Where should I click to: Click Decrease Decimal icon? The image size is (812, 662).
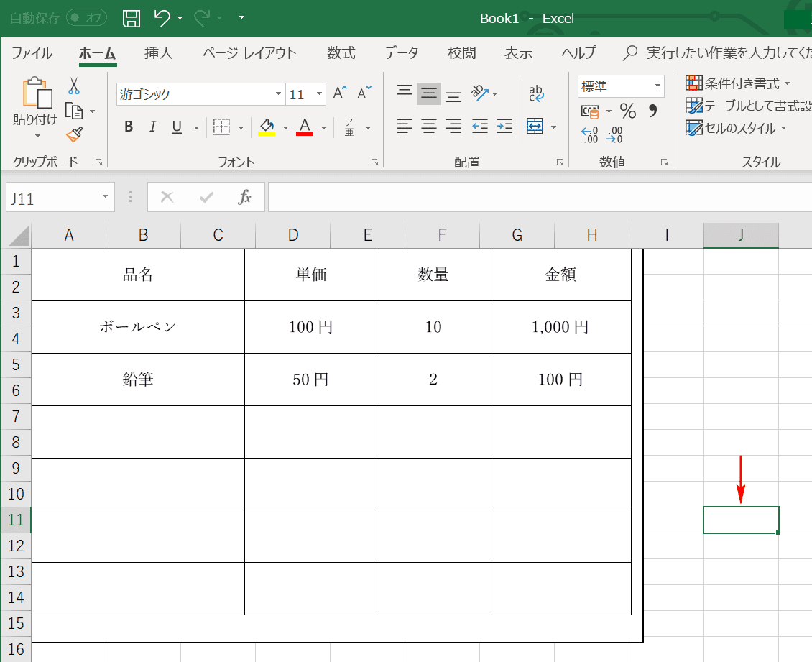[614, 135]
